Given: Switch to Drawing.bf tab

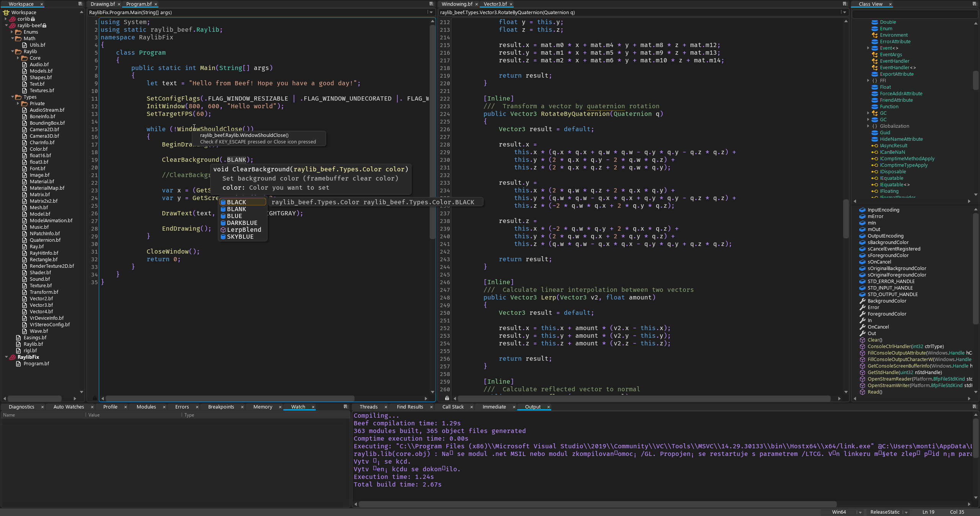Looking at the screenshot, I should pyautogui.click(x=103, y=4).
